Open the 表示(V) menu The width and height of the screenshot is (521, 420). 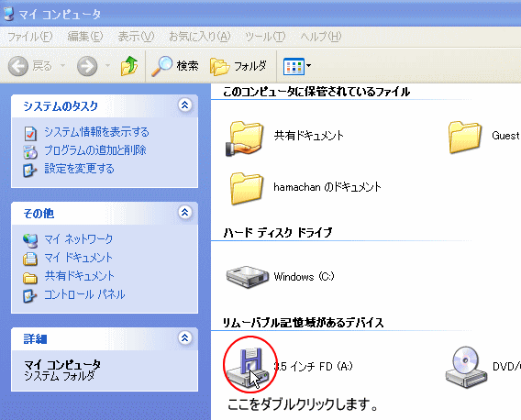click(x=136, y=36)
